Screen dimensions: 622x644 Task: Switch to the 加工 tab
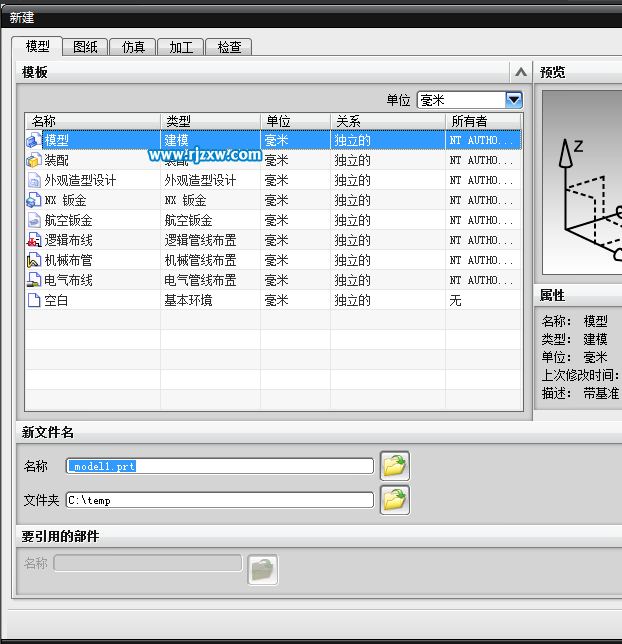click(x=181, y=47)
